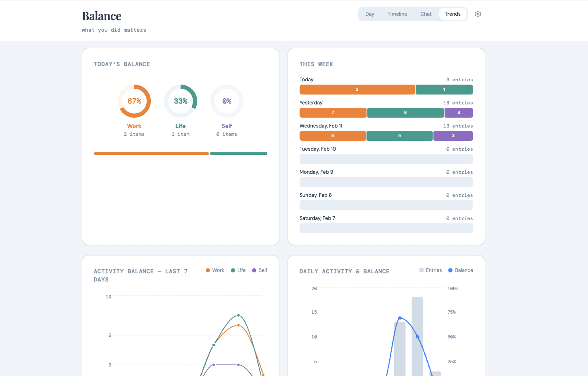Click the 'Tuesday, Feb 10' label
This screenshot has width=588, height=376.
pos(318,149)
